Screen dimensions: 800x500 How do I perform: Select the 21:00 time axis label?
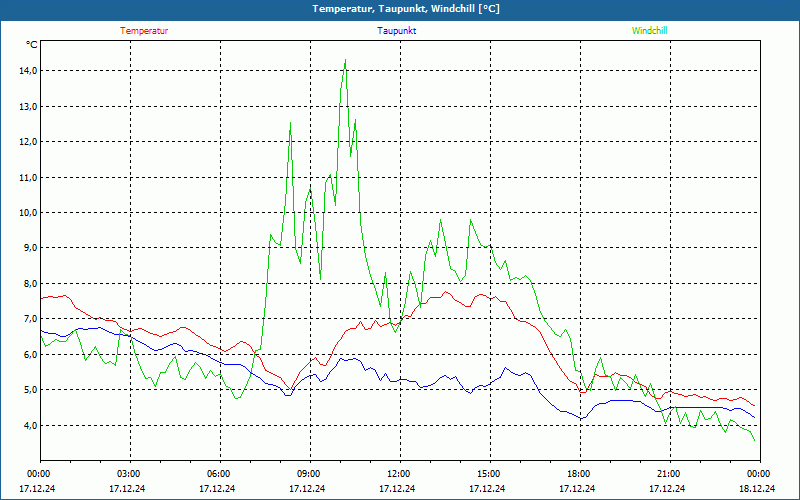(x=669, y=474)
